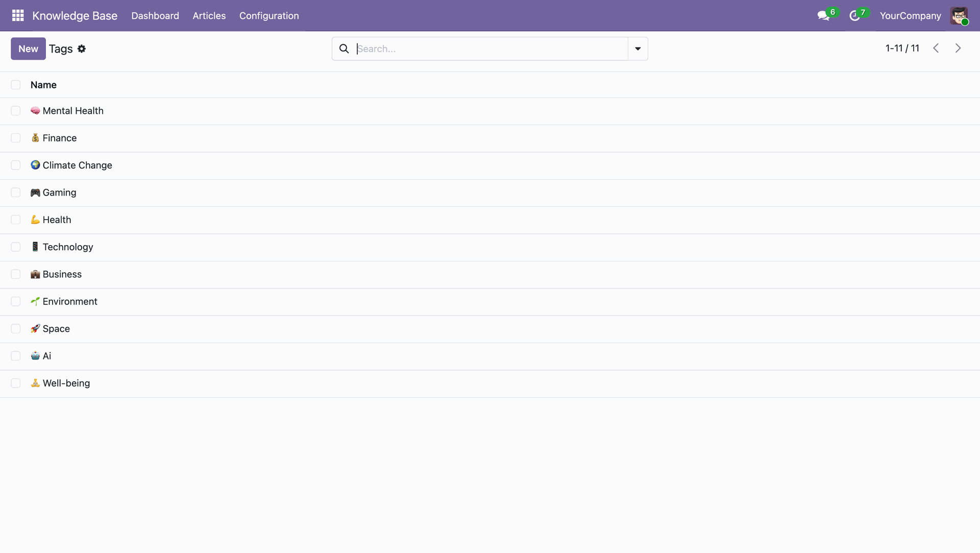The height and width of the screenshot is (553, 980).
Task: Open the Climate Change tag record
Action: coord(77,165)
